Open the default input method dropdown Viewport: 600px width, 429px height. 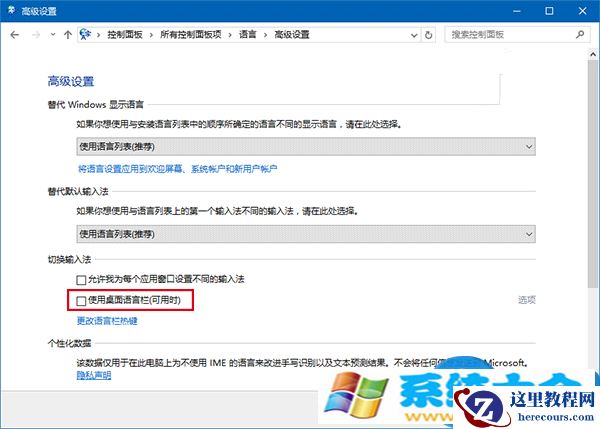306,234
